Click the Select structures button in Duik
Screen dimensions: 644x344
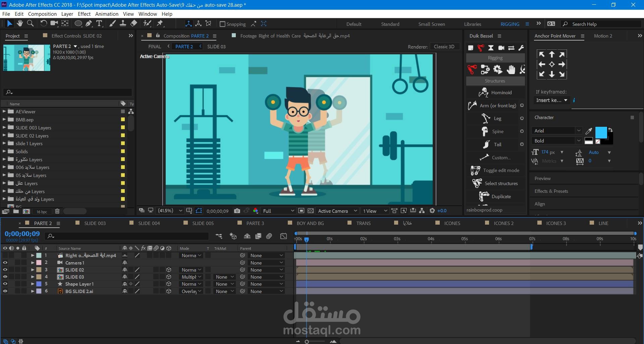pyautogui.click(x=496, y=183)
